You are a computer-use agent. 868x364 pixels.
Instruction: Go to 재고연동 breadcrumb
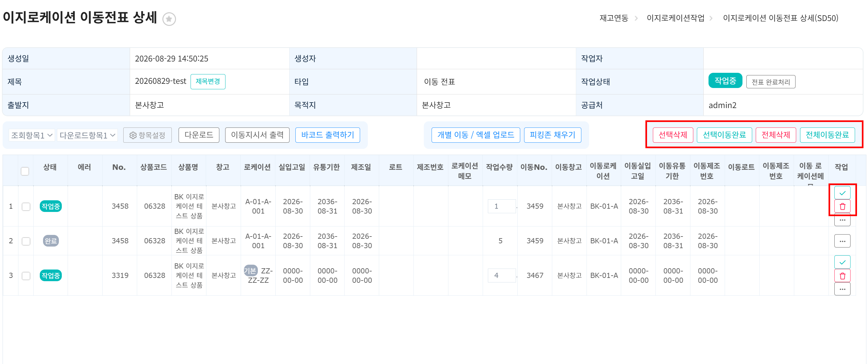tap(614, 18)
